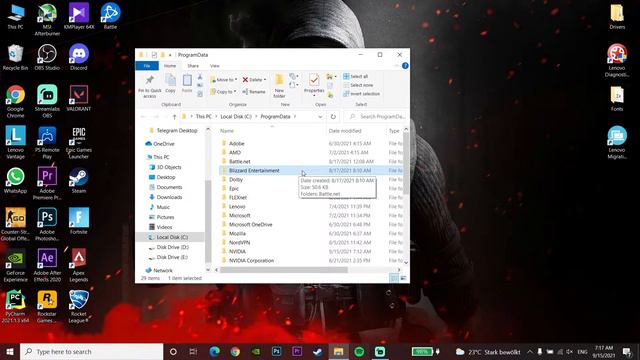Click the Rename button
Viewport: 640px width, 360px height.
coord(254,92)
